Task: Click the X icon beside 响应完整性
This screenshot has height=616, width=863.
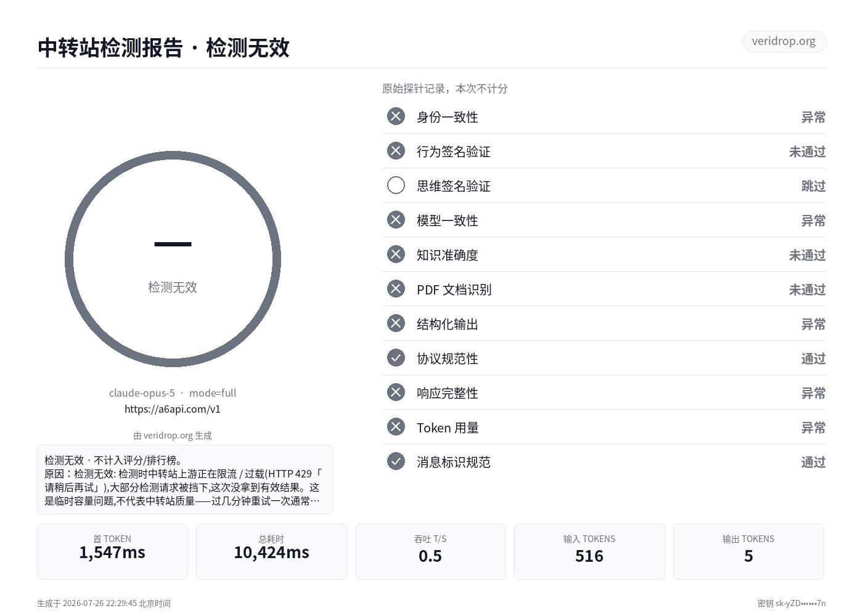Action: 396,392
